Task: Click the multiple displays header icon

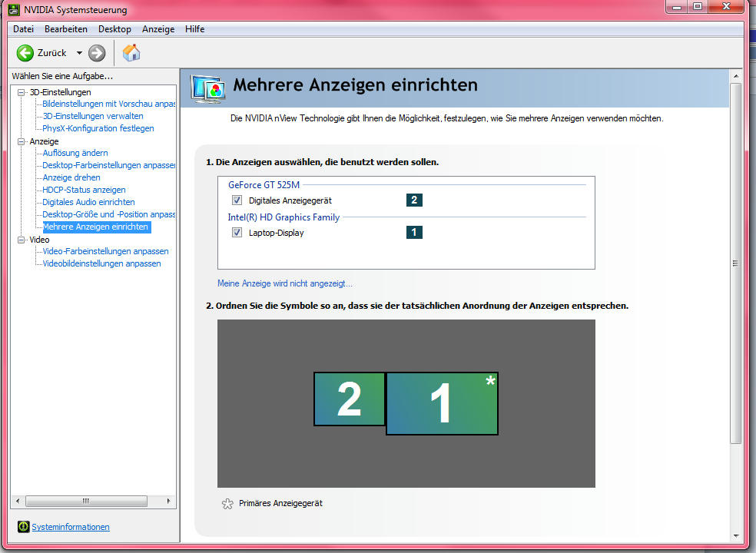Action: pos(208,89)
